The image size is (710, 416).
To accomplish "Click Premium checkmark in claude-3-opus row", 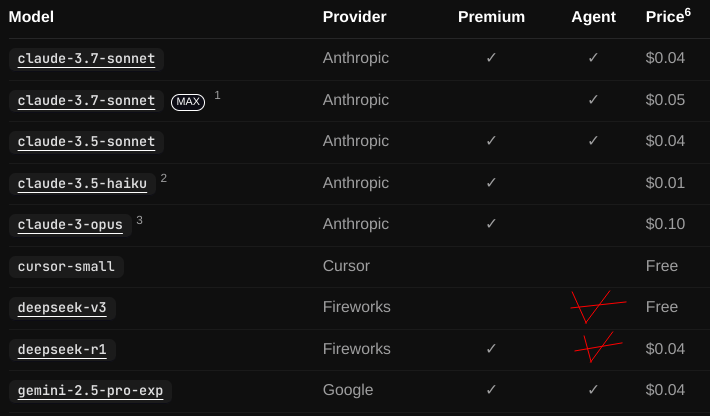I will click(x=491, y=224).
